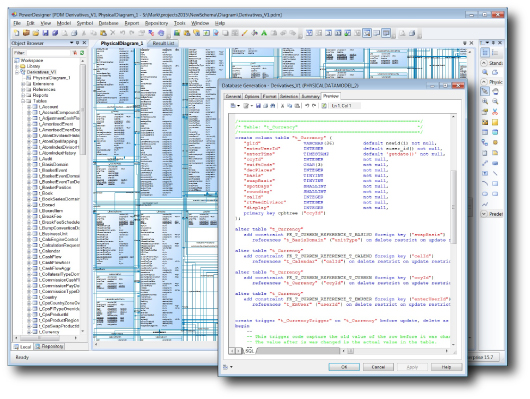Viewport: 530px width, 399px height.
Task: Switch to the Selection tab in dialog
Action: pos(289,96)
